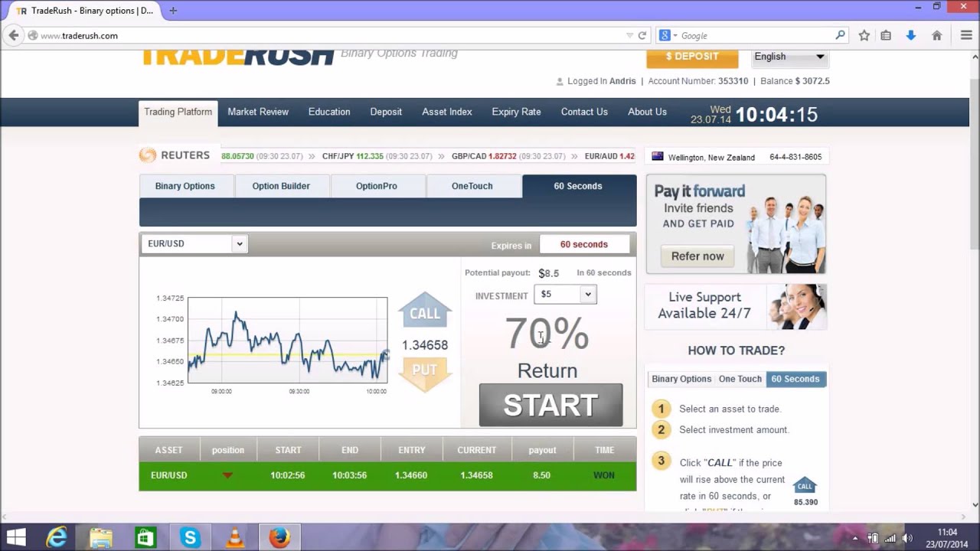Image resolution: width=980 pixels, height=551 pixels.
Task: Open File Explorer from taskbar
Action: [x=101, y=538]
